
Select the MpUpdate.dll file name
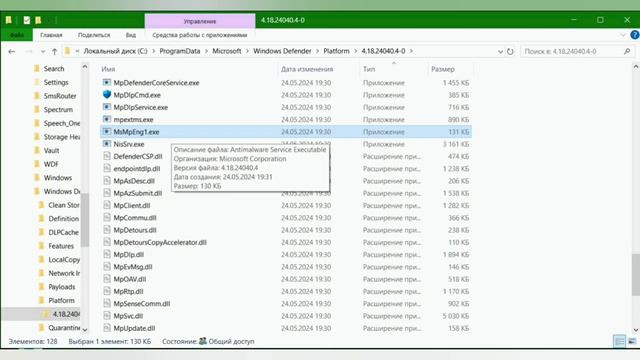134,328
